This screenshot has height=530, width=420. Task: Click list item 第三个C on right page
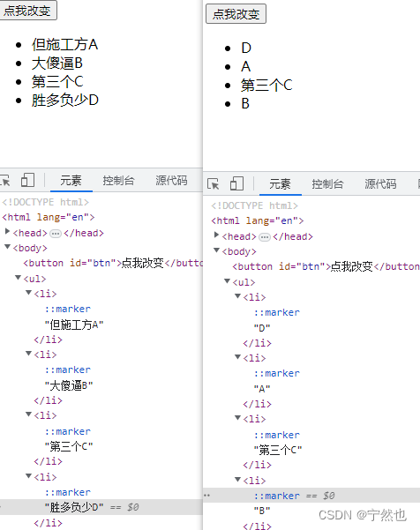point(266,86)
